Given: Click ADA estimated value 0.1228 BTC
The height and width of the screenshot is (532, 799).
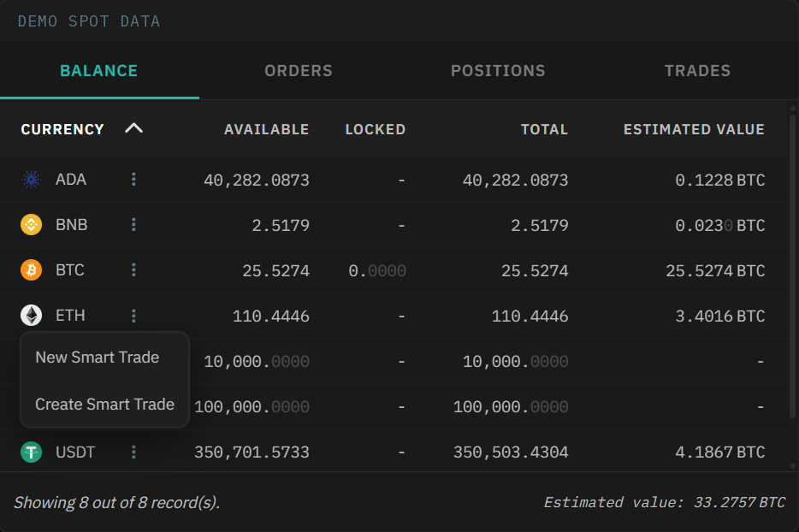Looking at the screenshot, I should [x=720, y=180].
